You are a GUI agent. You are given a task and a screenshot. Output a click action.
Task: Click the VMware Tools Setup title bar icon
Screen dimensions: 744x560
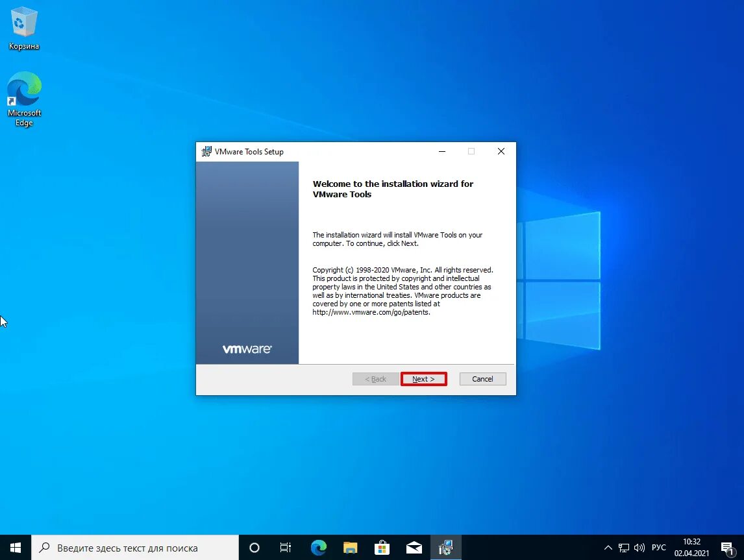click(x=206, y=151)
